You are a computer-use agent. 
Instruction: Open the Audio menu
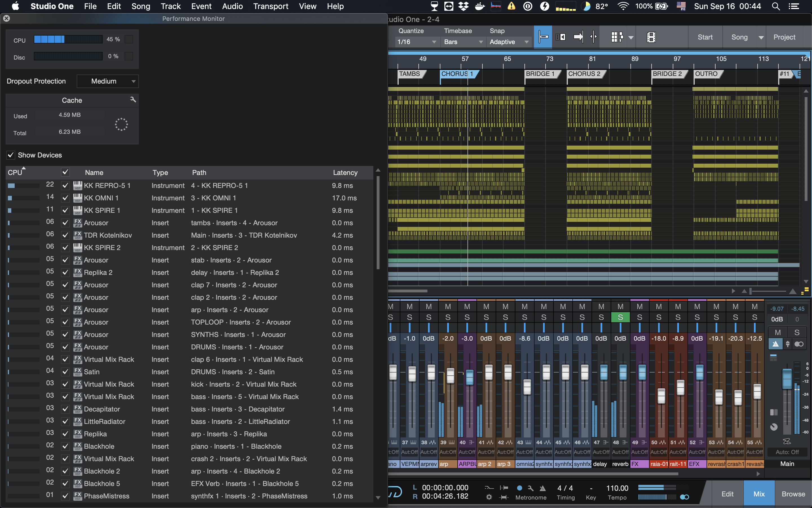(232, 6)
